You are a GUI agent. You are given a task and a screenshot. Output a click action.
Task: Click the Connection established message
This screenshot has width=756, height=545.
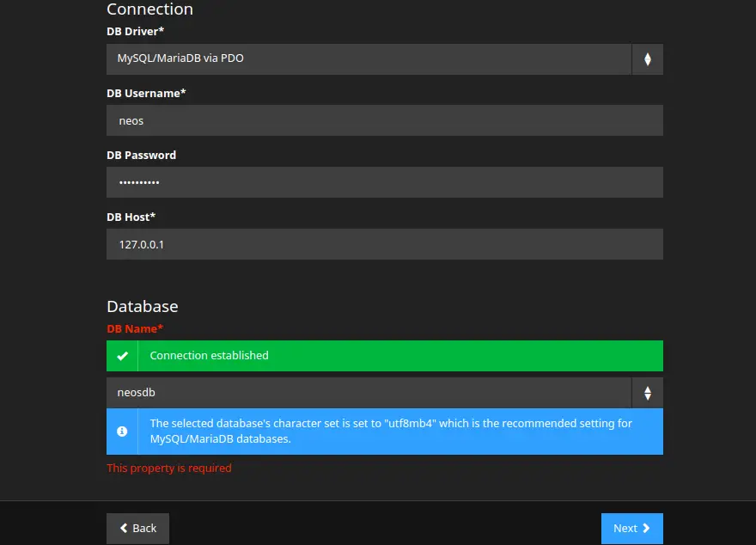[210, 356]
